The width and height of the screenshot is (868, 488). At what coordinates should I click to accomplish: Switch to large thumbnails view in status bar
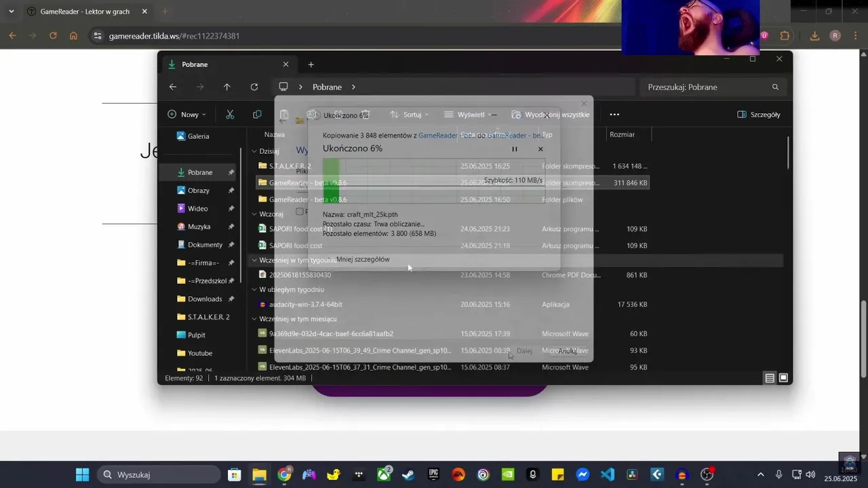coord(783,378)
